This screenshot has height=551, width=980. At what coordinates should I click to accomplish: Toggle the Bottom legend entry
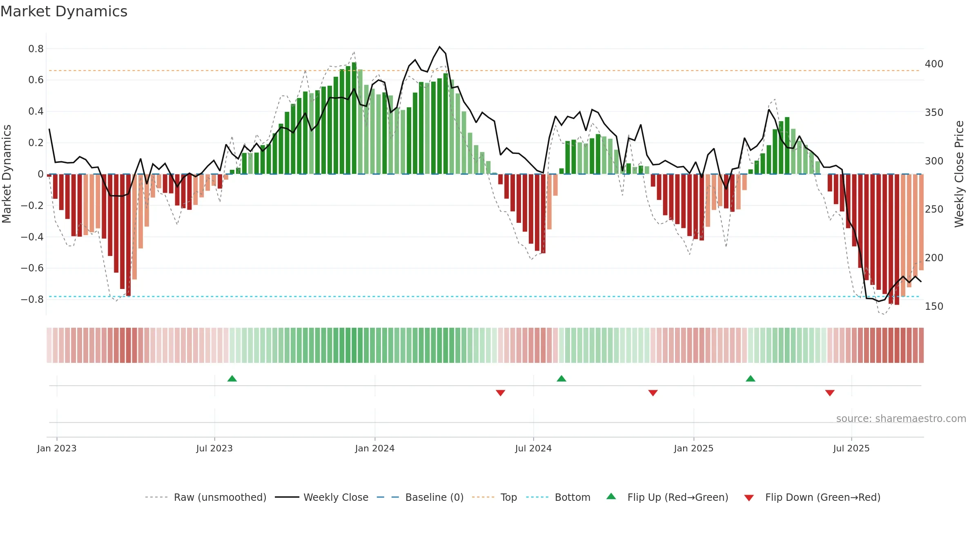coord(558,497)
